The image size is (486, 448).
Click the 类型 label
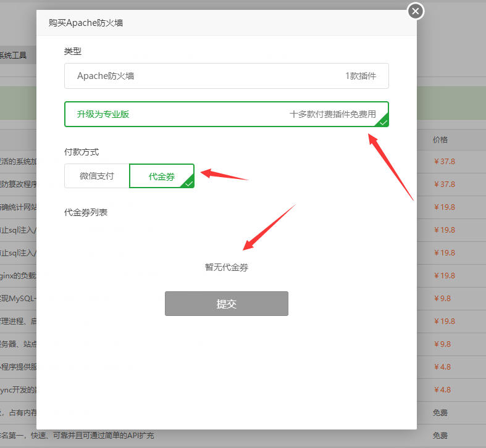pyautogui.click(x=73, y=51)
